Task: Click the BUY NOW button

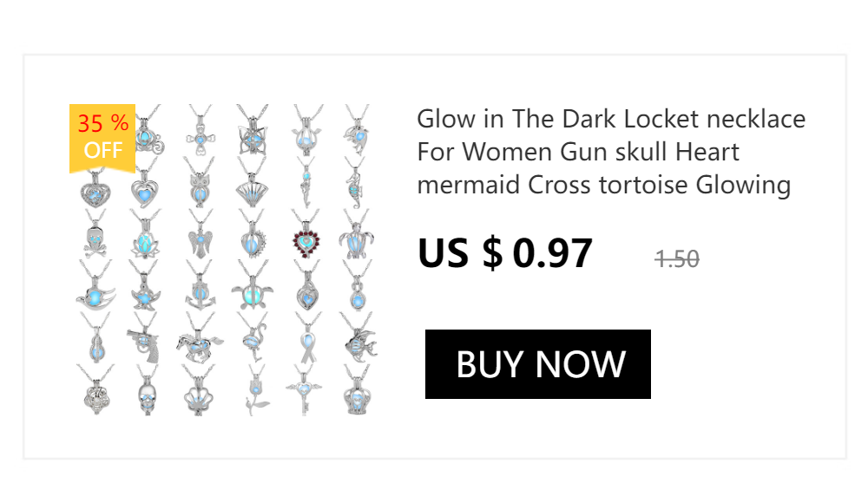Action: click(x=537, y=364)
